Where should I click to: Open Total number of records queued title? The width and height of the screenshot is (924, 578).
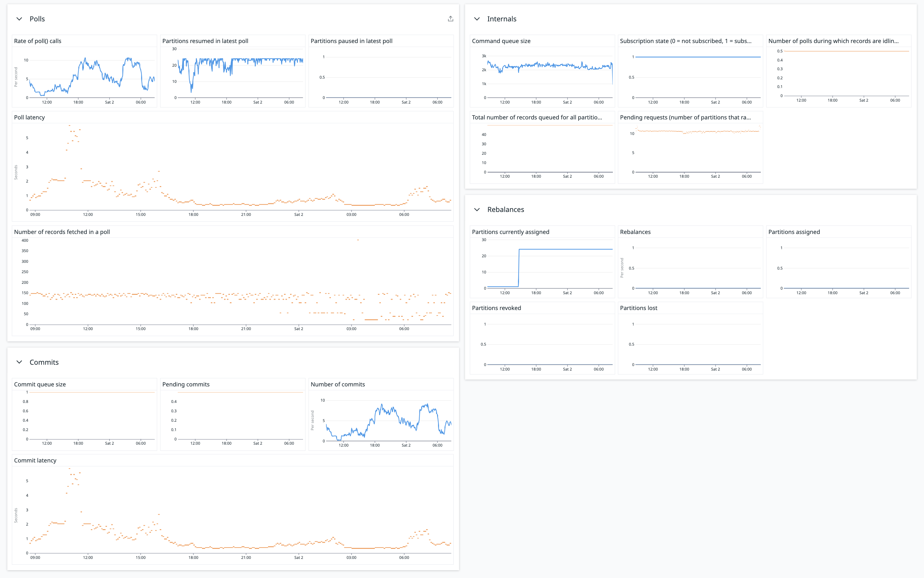[x=536, y=117]
